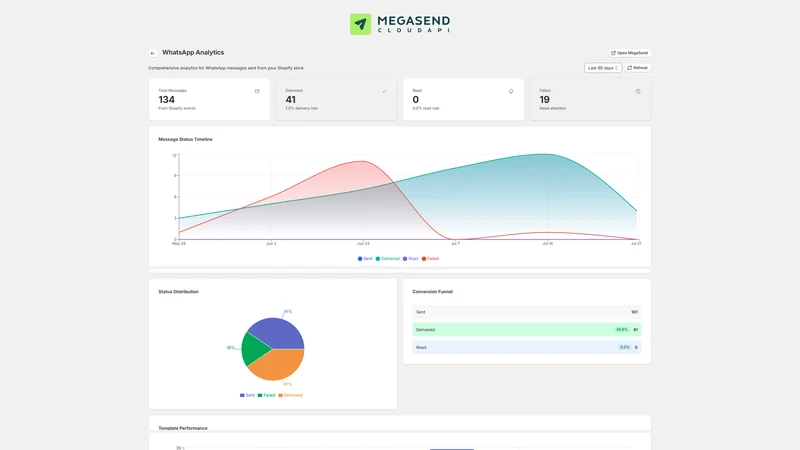800x450 pixels.
Task: Click the checkmark icon on Delivered card
Action: pos(384,91)
